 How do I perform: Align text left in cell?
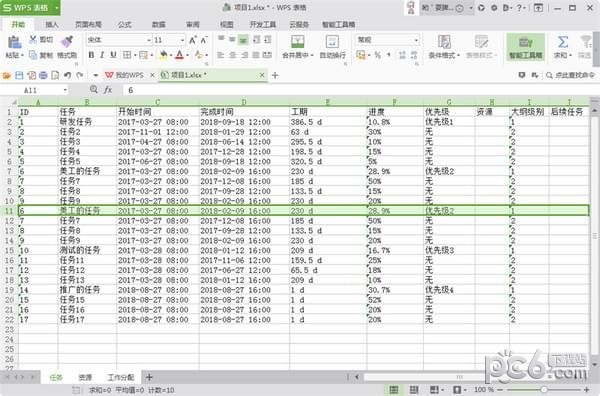point(221,55)
